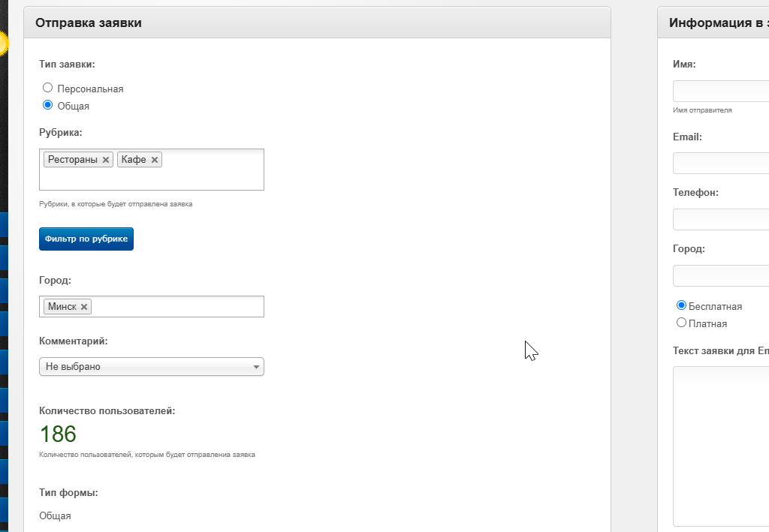Select the Персональная request type

[47, 88]
